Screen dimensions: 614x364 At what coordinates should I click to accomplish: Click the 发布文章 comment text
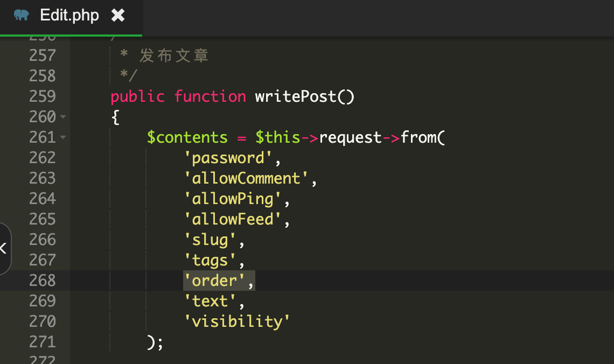pyautogui.click(x=173, y=55)
